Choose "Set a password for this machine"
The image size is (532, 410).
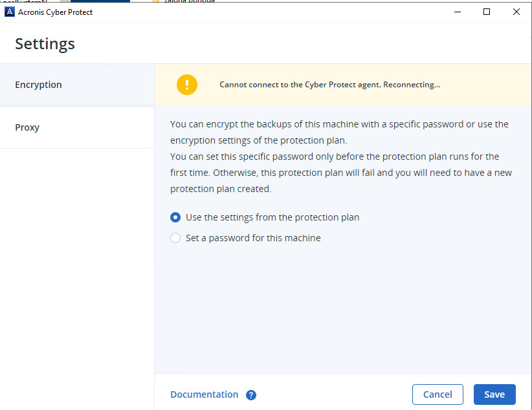tap(175, 238)
